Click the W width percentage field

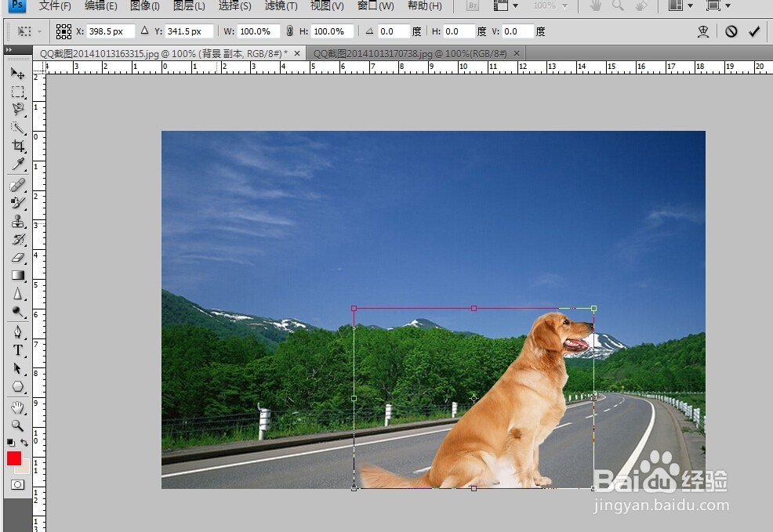pyautogui.click(x=259, y=31)
